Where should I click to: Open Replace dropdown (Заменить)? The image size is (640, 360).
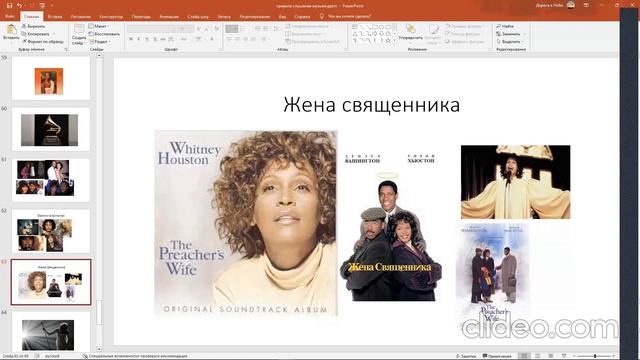[x=511, y=34]
